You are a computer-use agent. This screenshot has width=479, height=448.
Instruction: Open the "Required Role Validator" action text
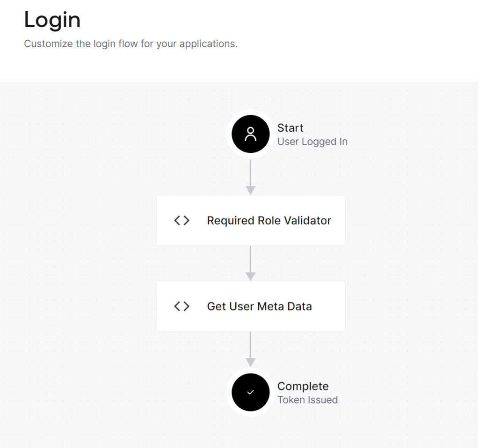click(x=269, y=220)
